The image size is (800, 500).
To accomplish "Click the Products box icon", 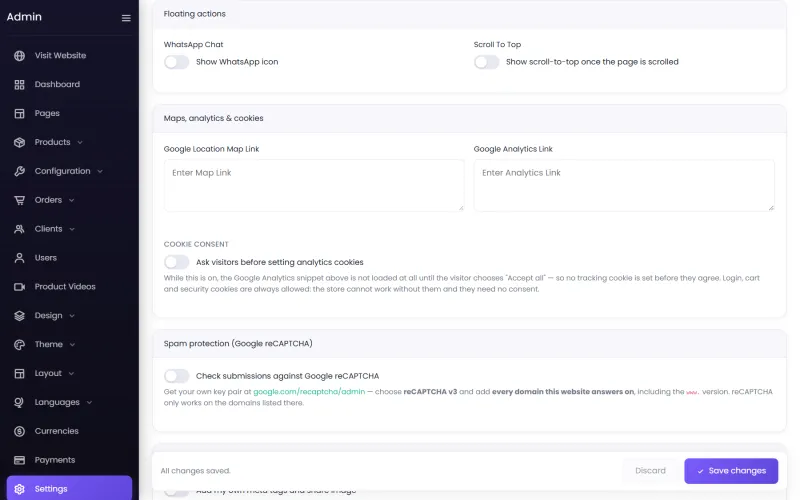I will (x=19, y=142).
